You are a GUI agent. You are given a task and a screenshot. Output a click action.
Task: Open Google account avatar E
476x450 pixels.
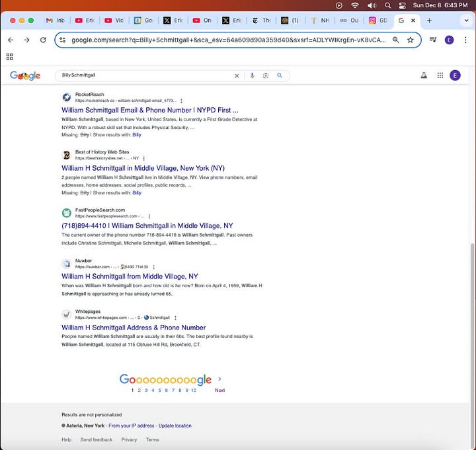point(455,75)
